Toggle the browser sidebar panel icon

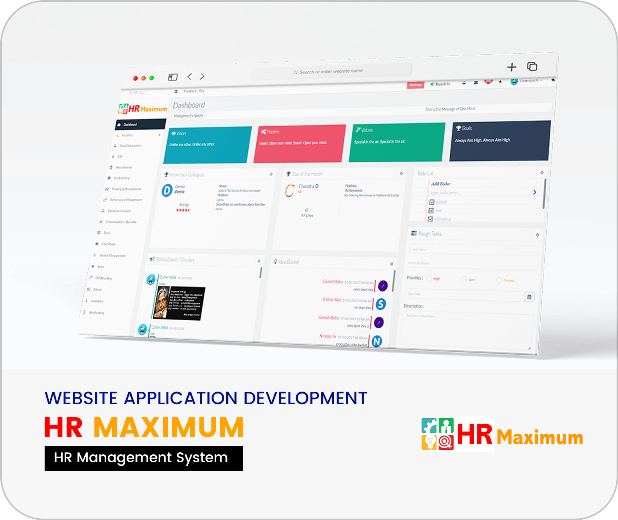click(x=173, y=77)
